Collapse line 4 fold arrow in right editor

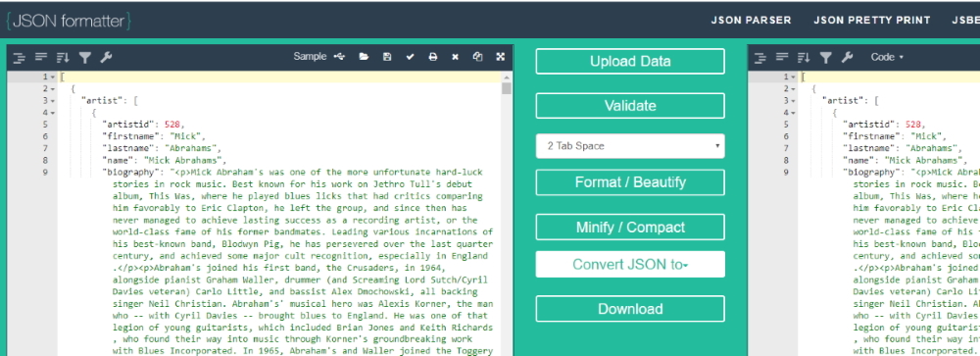point(793,113)
